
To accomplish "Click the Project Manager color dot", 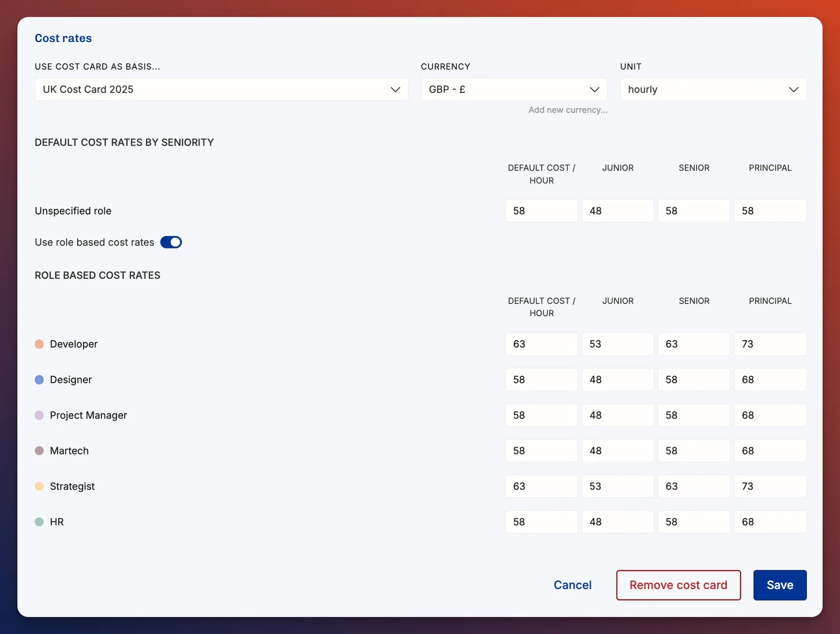I will (x=39, y=415).
